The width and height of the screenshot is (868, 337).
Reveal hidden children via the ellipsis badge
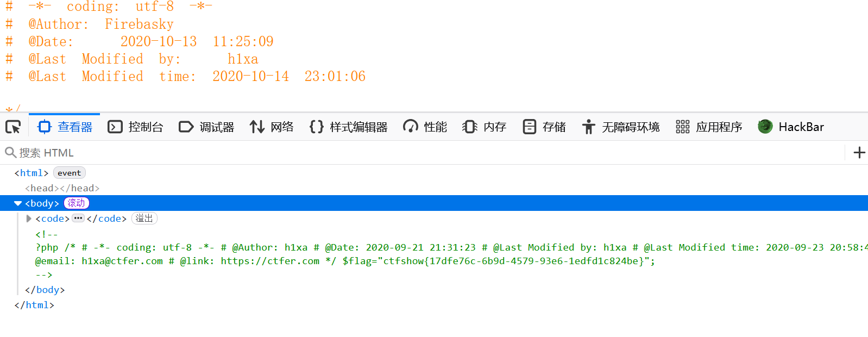[x=78, y=218]
